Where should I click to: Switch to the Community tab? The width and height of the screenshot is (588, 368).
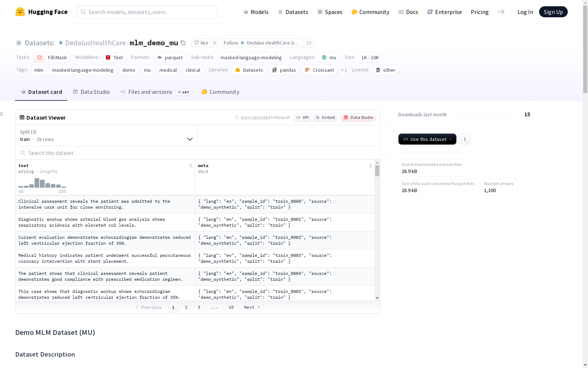pos(220,92)
